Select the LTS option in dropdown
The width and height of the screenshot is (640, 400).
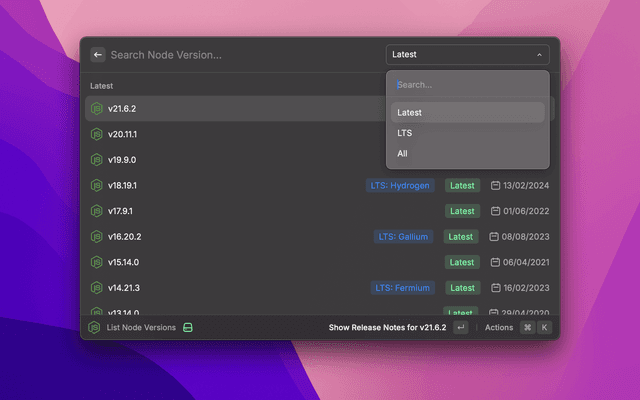[x=405, y=133]
